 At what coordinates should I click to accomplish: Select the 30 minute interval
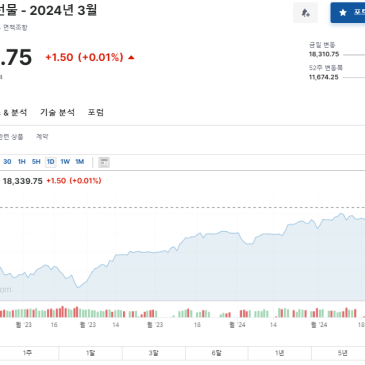coord(7,162)
